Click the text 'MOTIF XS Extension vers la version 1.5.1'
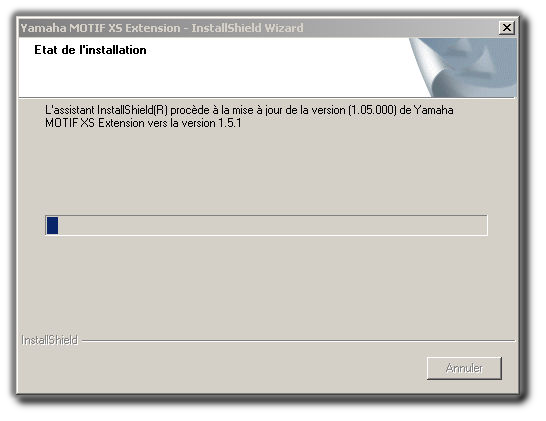 click(x=143, y=123)
